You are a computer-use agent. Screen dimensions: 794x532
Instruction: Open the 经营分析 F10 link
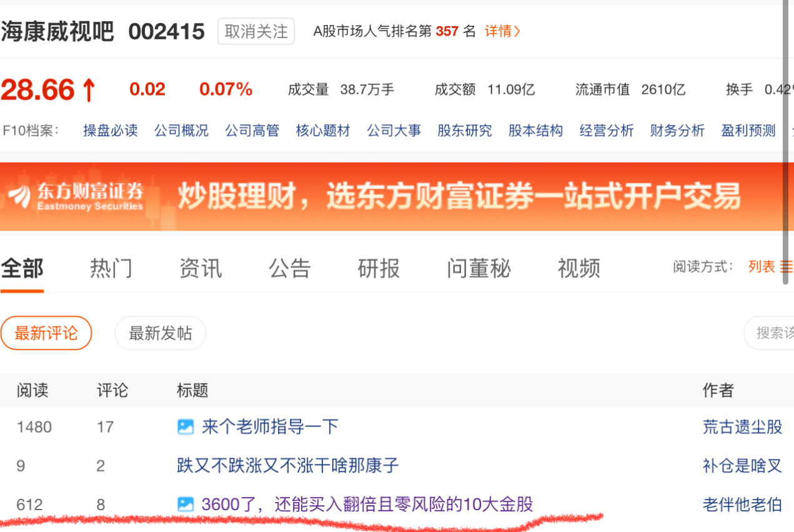607,131
